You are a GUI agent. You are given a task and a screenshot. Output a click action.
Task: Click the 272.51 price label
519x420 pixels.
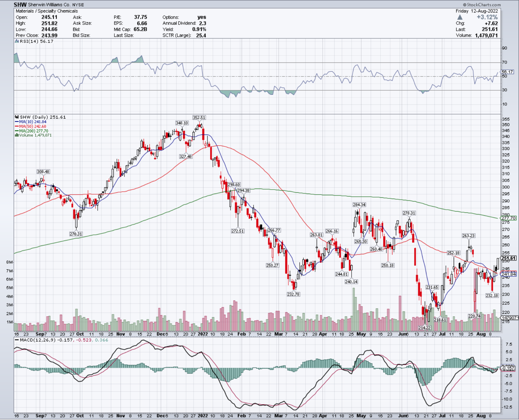pos(238,231)
